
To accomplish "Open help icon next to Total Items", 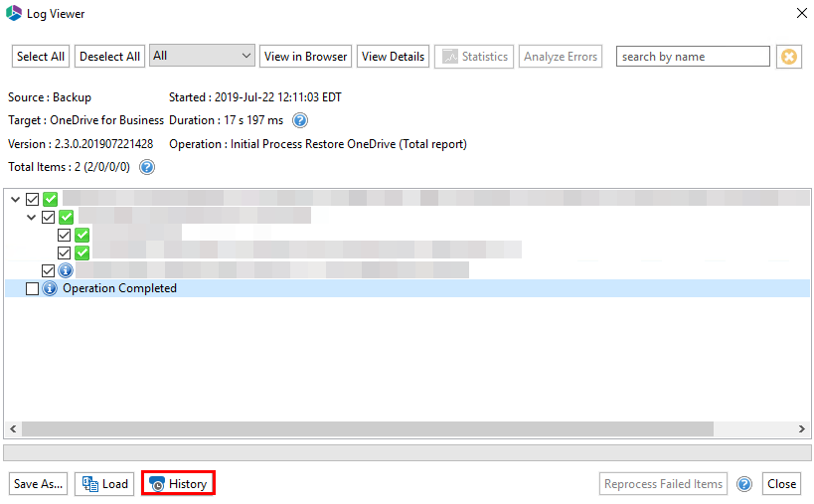I will [147, 167].
